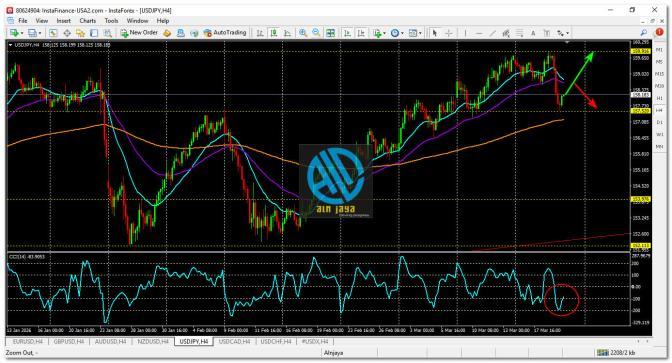
Task: Click the Zoom In magnifier icon
Action: 303,33
